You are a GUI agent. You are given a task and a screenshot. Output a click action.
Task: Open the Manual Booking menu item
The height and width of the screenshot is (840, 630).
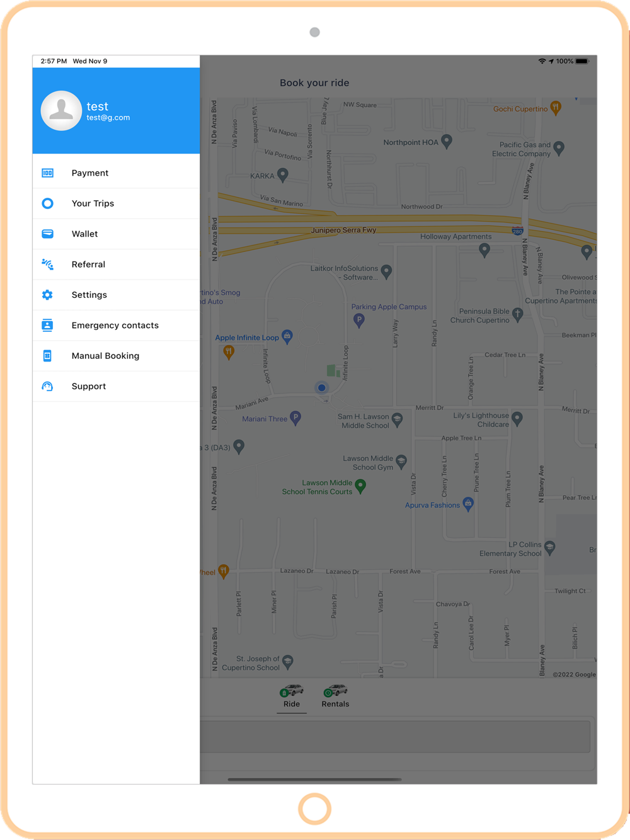(116, 356)
